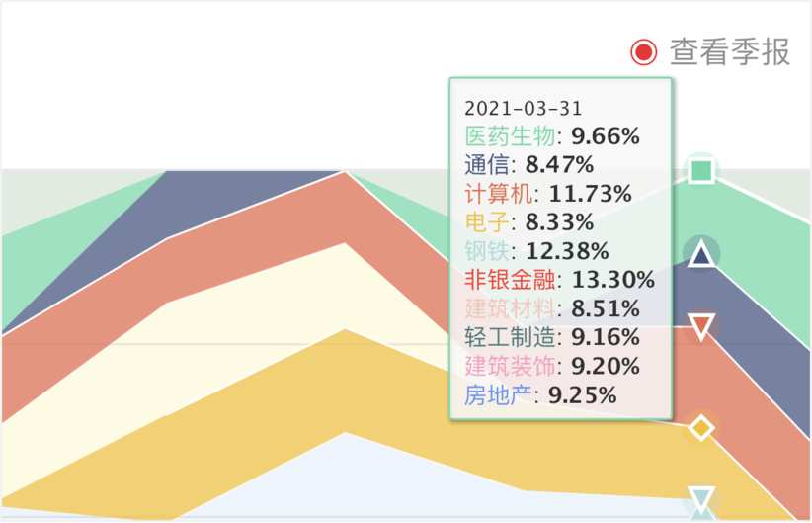Click the 非银金融 13.30% tooltip row
This screenshot has height=523, width=812.
coord(559,280)
